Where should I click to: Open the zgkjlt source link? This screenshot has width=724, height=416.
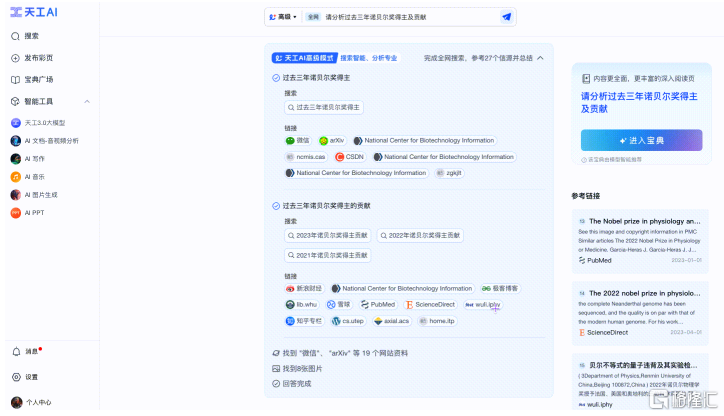[449, 173]
